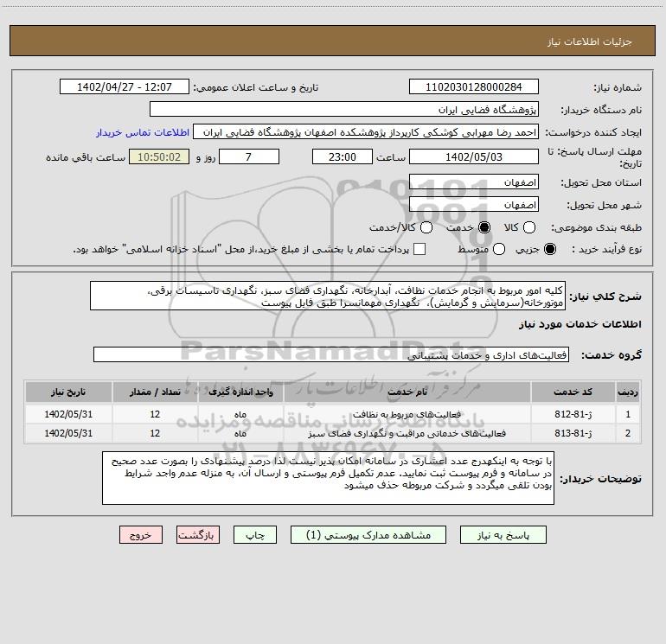Screen dimensions: 666x644
Task: Click the buyer organization name field
Action: coord(344,110)
